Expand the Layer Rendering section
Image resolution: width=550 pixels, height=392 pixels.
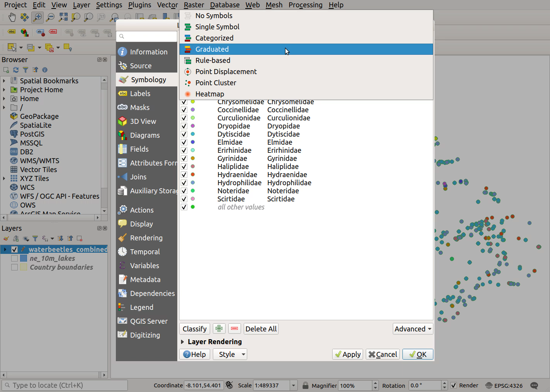pyautogui.click(x=182, y=342)
